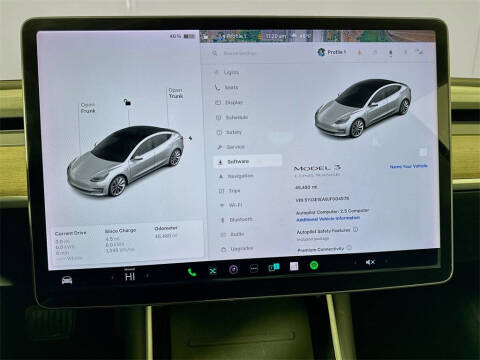Open the purple circular app icon
This screenshot has height=360, width=480.
point(234,269)
